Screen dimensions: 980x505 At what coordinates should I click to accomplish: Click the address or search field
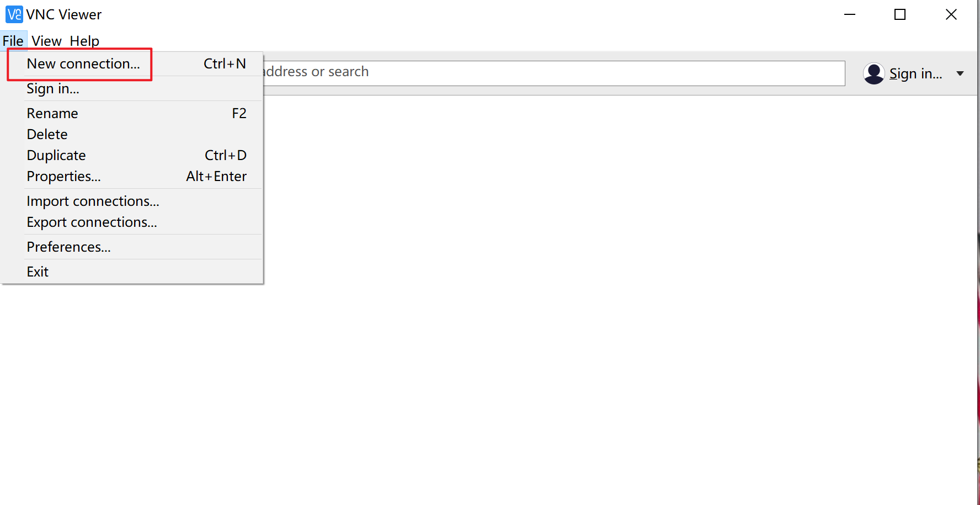554,73
